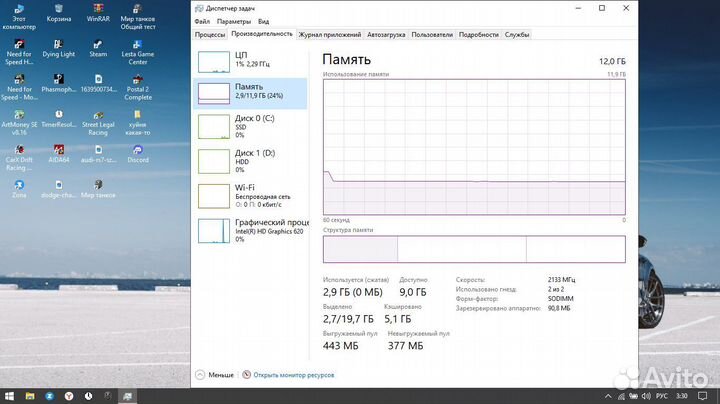Show Графический процессор Intel HD Graphics 620
Image resolution: width=720 pixels, height=404 pixels.
(x=251, y=230)
